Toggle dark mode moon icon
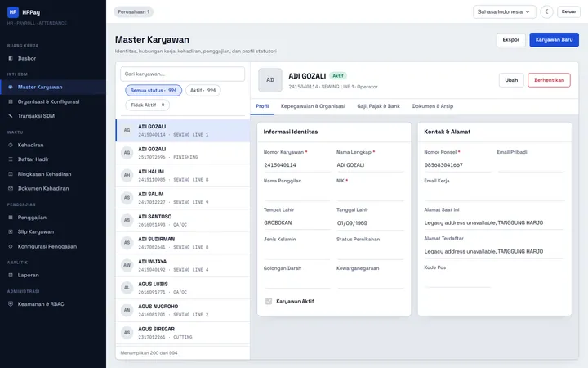This screenshot has height=368, width=588. click(546, 11)
